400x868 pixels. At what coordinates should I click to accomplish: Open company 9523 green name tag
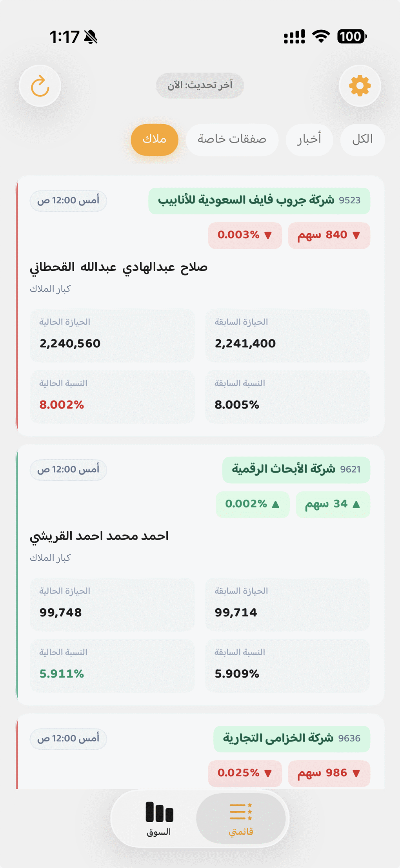tap(259, 201)
